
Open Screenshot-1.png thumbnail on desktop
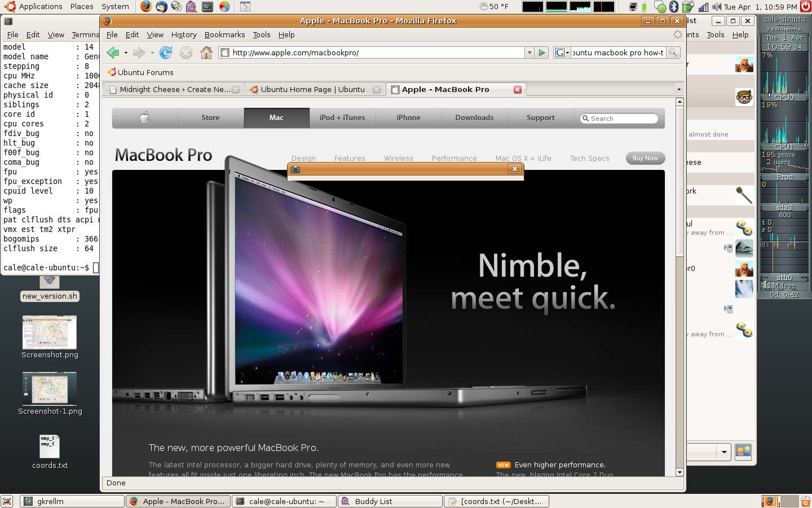pyautogui.click(x=50, y=388)
